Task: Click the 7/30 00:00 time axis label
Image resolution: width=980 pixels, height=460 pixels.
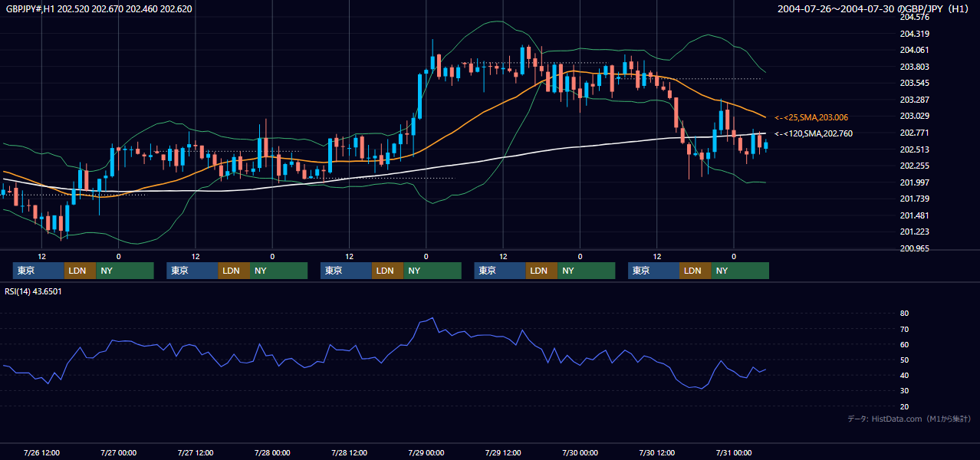Action: tap(580, 452)
